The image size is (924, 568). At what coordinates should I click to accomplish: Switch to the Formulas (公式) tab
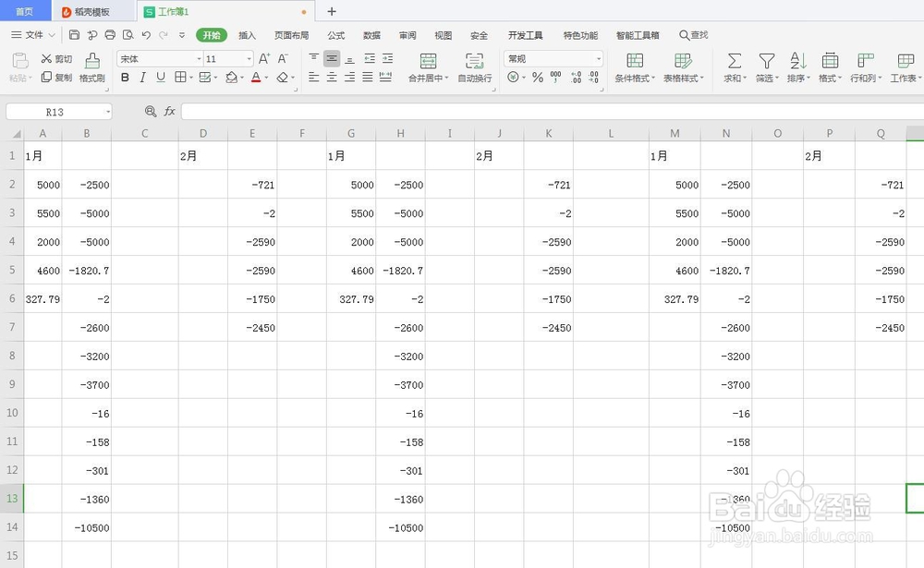click(x=336, y=35)
